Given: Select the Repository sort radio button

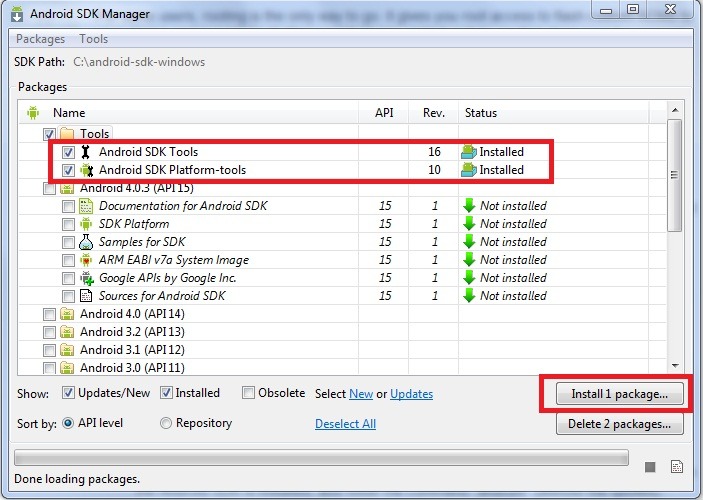Looking at the screenshot, I should point(166,423).
